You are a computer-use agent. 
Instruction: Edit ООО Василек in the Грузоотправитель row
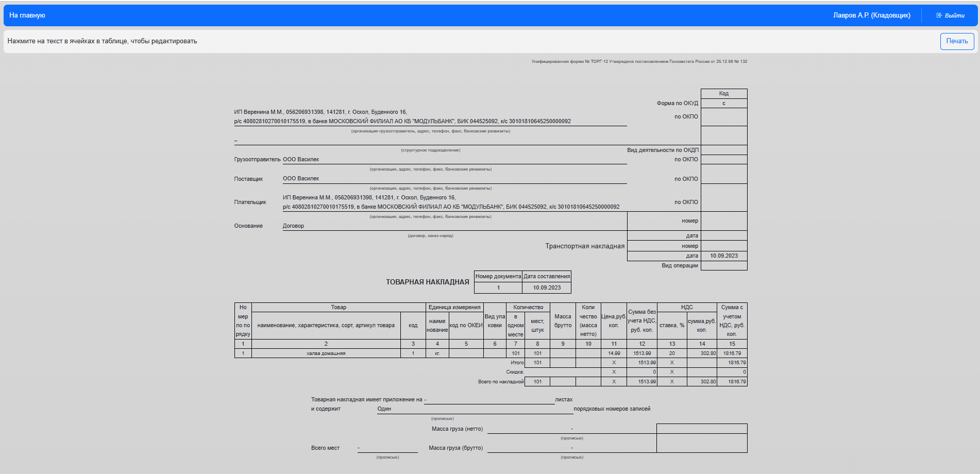click(x=301, y=160)
